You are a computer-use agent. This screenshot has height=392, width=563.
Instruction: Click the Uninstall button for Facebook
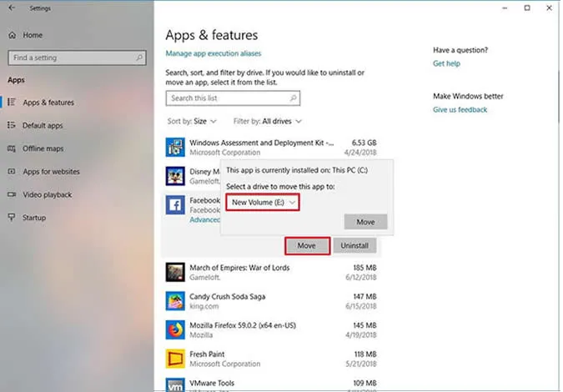354,246
